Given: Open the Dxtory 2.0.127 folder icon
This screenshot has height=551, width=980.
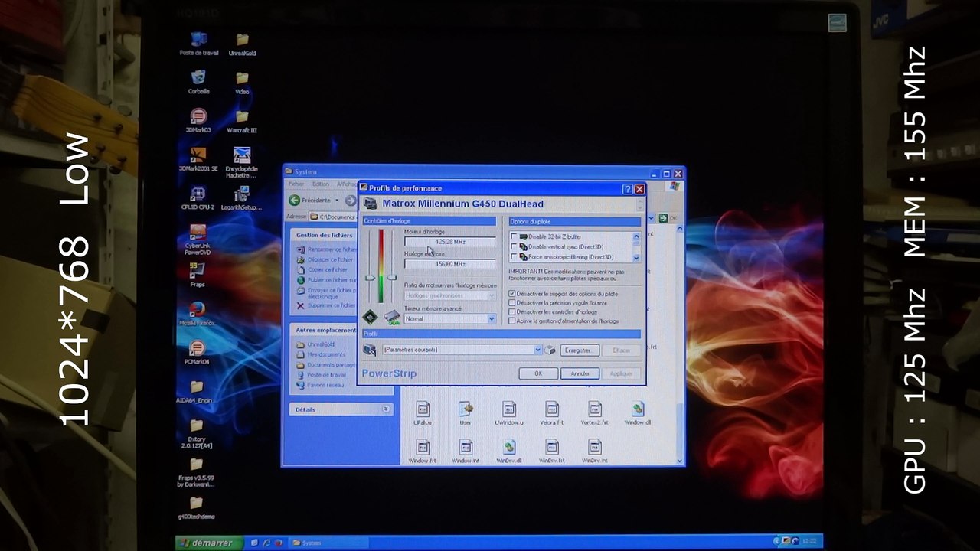Looking at the screenshot, I should [197, 433].
